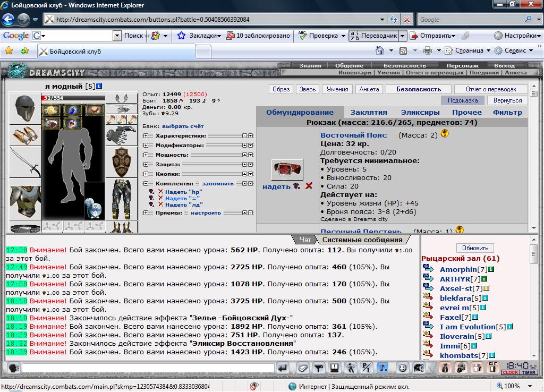Image resolution: width=544 pixels, height=392 pixels.
Task: Toggle the Подсказка hint button
Action: coord(463,100)
